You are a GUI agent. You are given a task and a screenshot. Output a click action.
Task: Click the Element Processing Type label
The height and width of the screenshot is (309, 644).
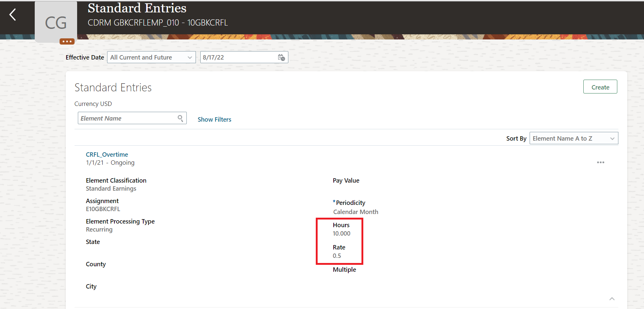click(x=120, y=221)
